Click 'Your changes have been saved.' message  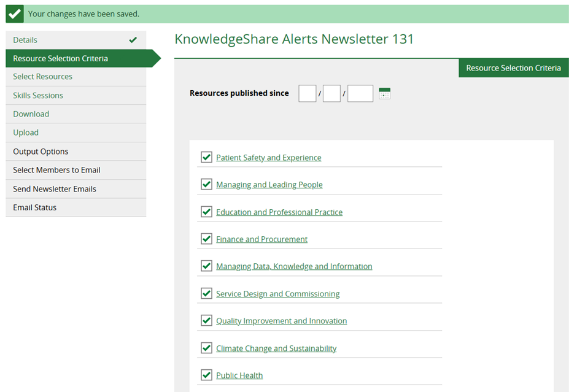[x=84, y=14]
